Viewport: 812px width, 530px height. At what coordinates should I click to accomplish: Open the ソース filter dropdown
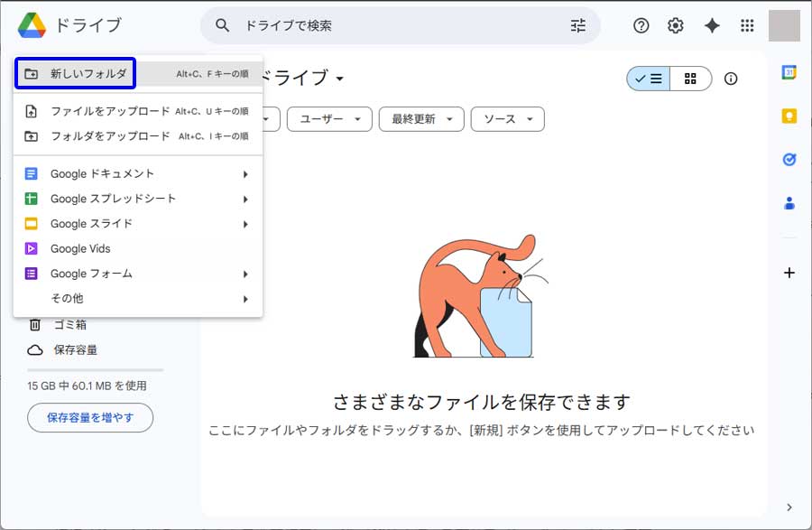[509, 119]
